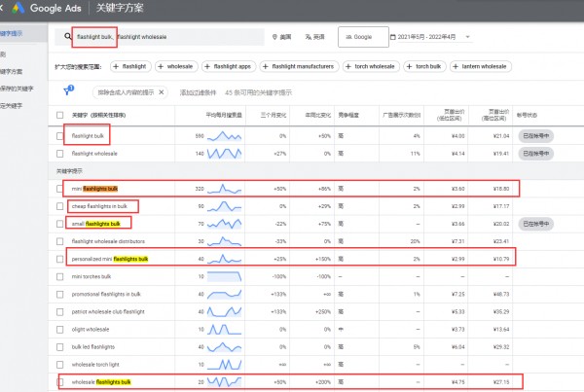Open the trend sparkline for flashlight wholesale

(224, 154)
